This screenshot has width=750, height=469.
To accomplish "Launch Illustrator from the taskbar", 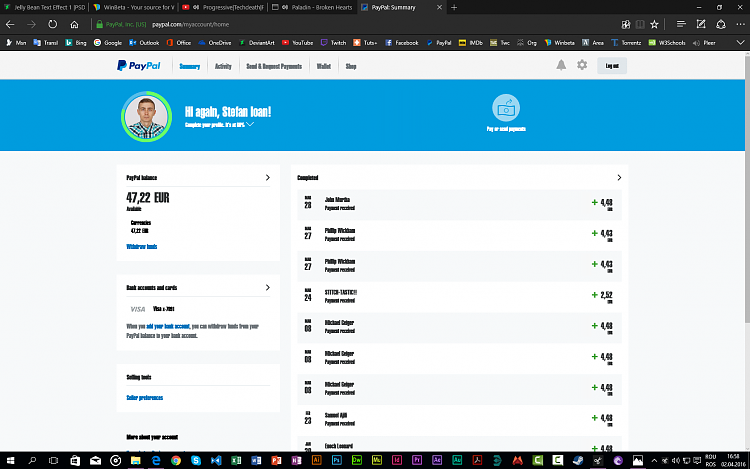I will [317, 460].
